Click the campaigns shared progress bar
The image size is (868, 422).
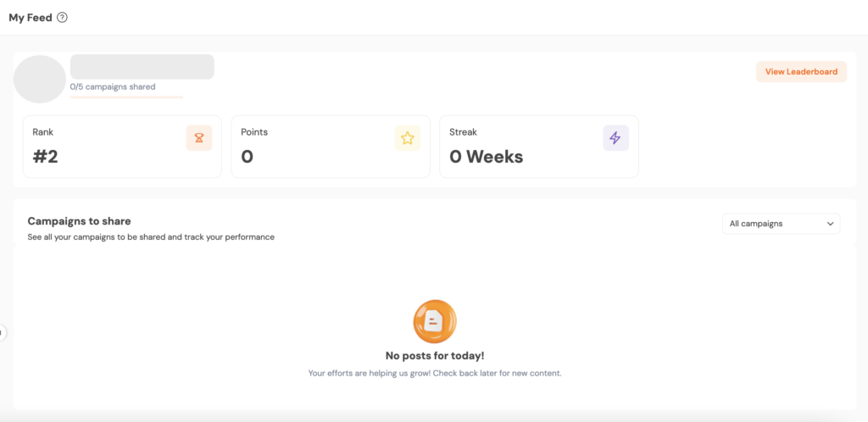(x=126, y=97)
